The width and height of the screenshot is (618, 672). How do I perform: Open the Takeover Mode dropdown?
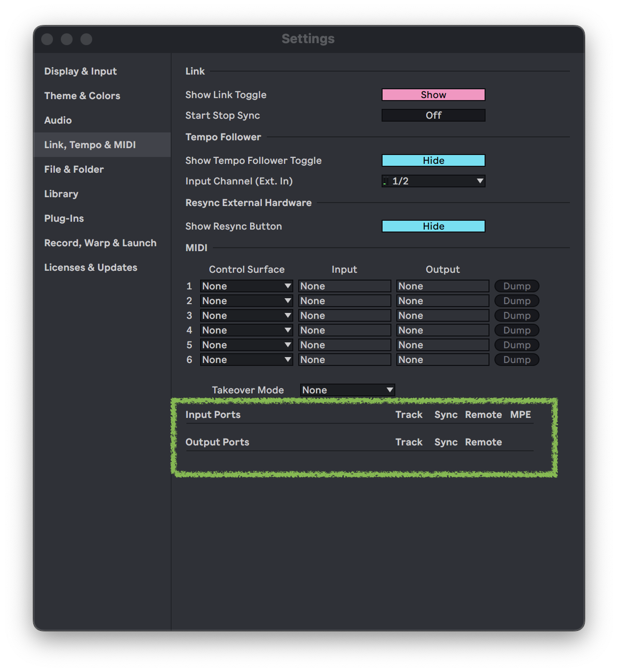pos(348,390)
